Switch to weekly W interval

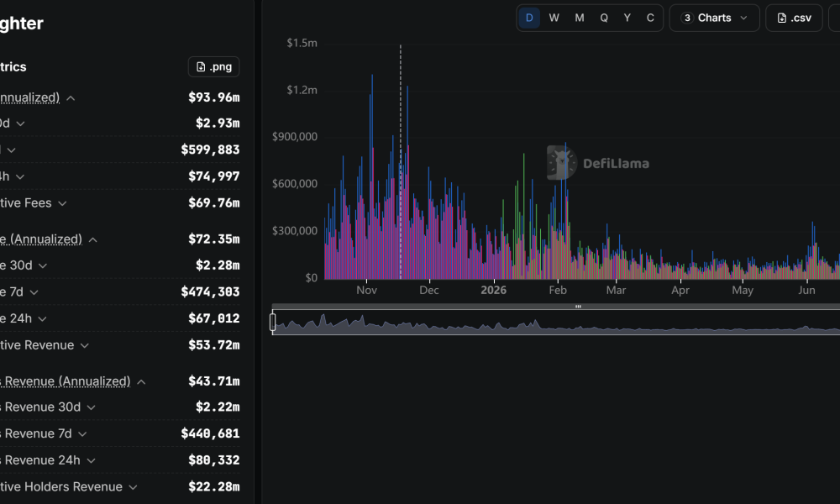click(554, 18)
